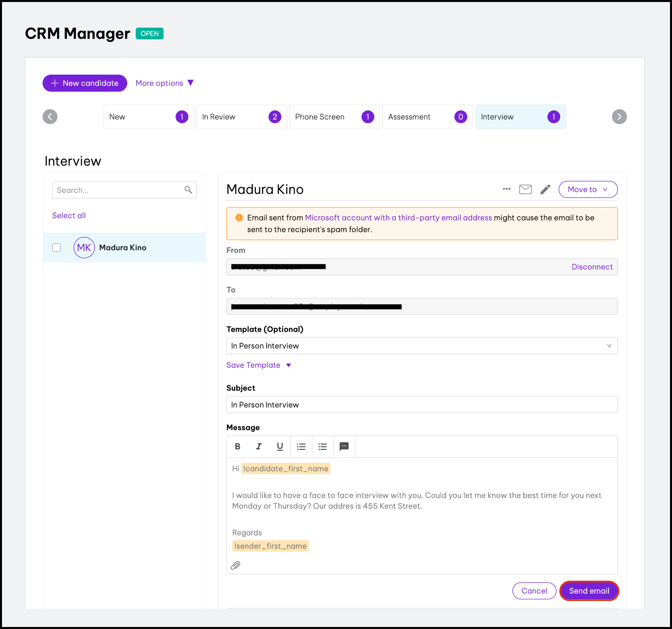Toggle Underline in the message toolbar
The width and height of the screenshot is (672, 629).
click(280, 446)
